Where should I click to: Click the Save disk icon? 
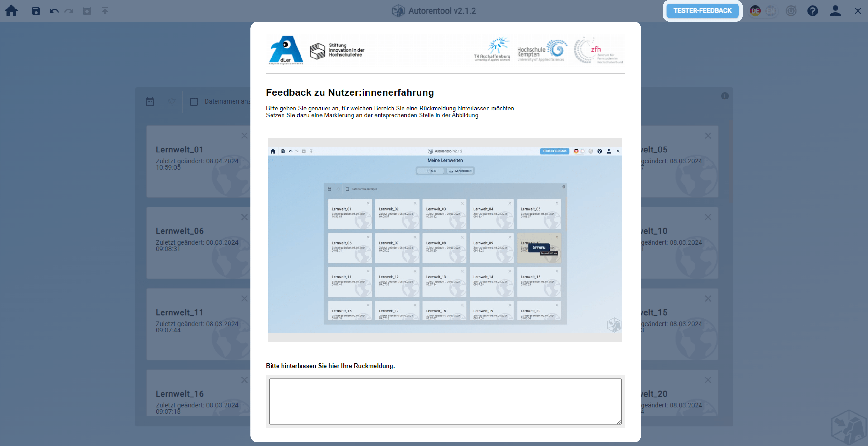coord(36,11)
